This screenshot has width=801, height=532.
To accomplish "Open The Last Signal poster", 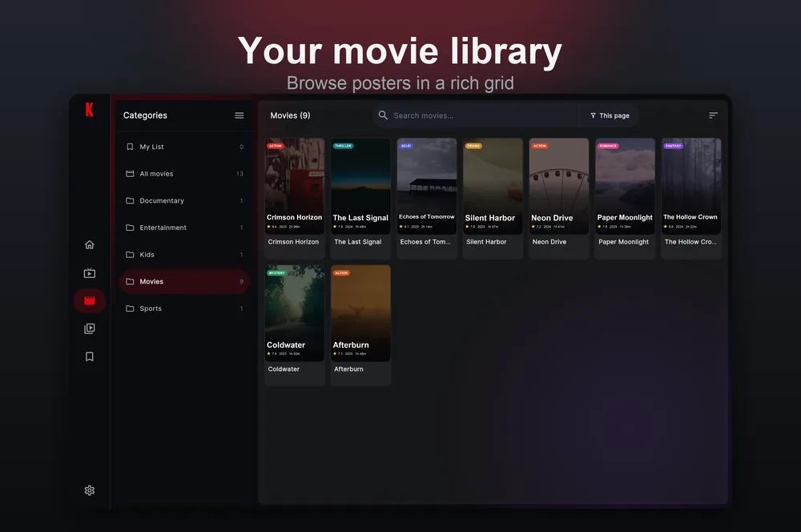I will (x=360, y=186).
